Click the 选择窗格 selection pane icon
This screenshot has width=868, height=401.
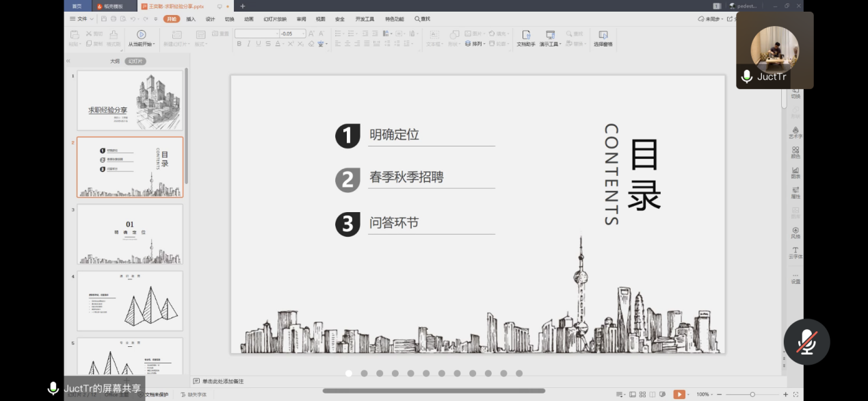point(603,38)
